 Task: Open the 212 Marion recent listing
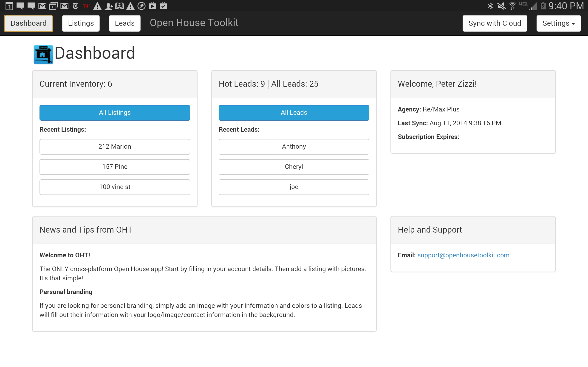[115, 147]
